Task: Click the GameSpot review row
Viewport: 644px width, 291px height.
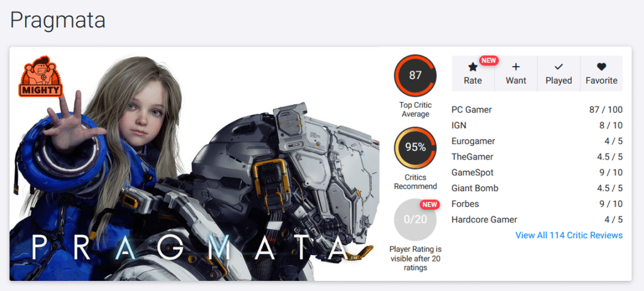Action: pyautogui.click(x=537, y=172)
